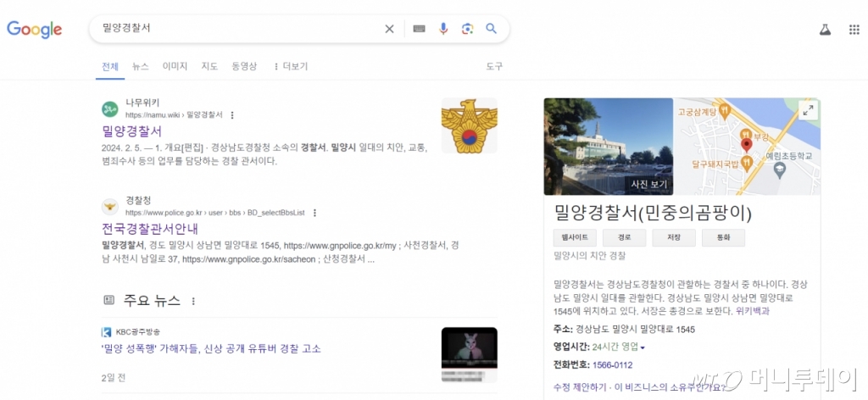Click 고궁삼계탕 restaurant marker on map
Image resolution: width=868 pixels, height=400 pixels.
click(x=726, y=112)
